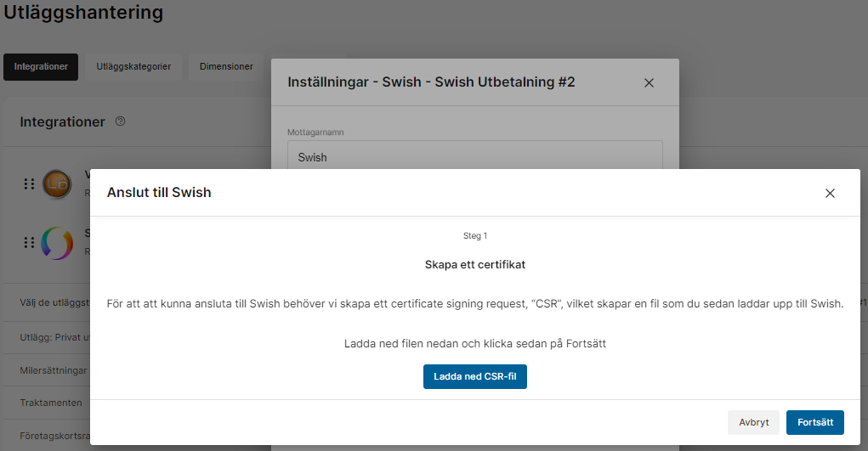The width and height of the screenshot is (868, 451).
Task: Click the orange round integration logo
Action: click(57, 183)
